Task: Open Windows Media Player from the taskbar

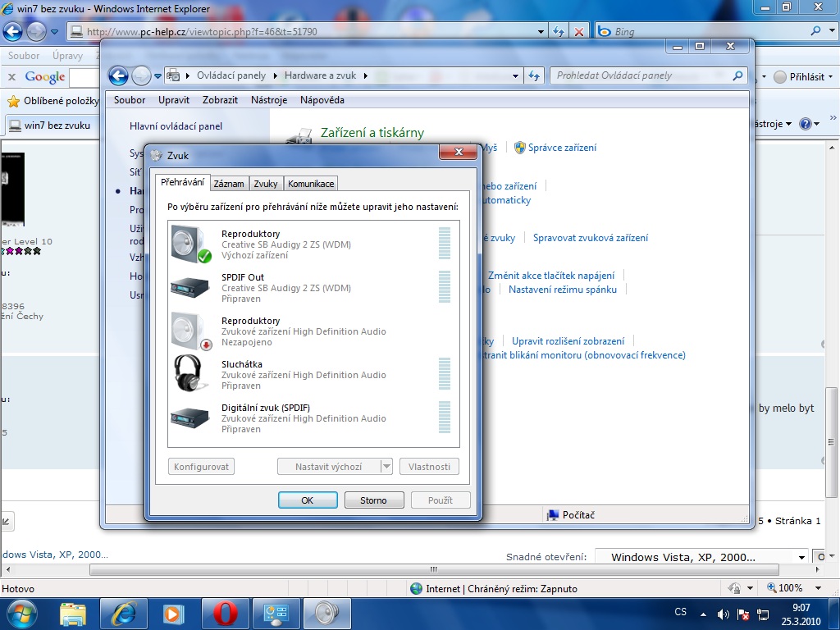Action: (x=173, y=613)
